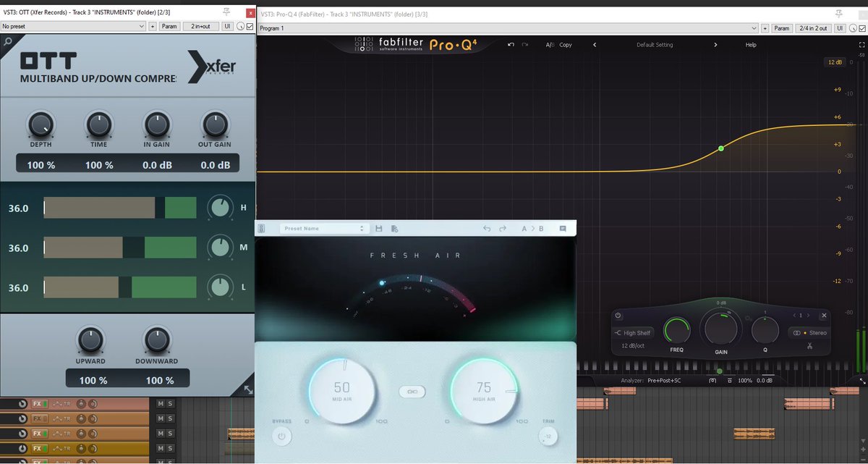Toggle EQ band power button
Viewport: 868px width, 464px height.
pos(618,316)
